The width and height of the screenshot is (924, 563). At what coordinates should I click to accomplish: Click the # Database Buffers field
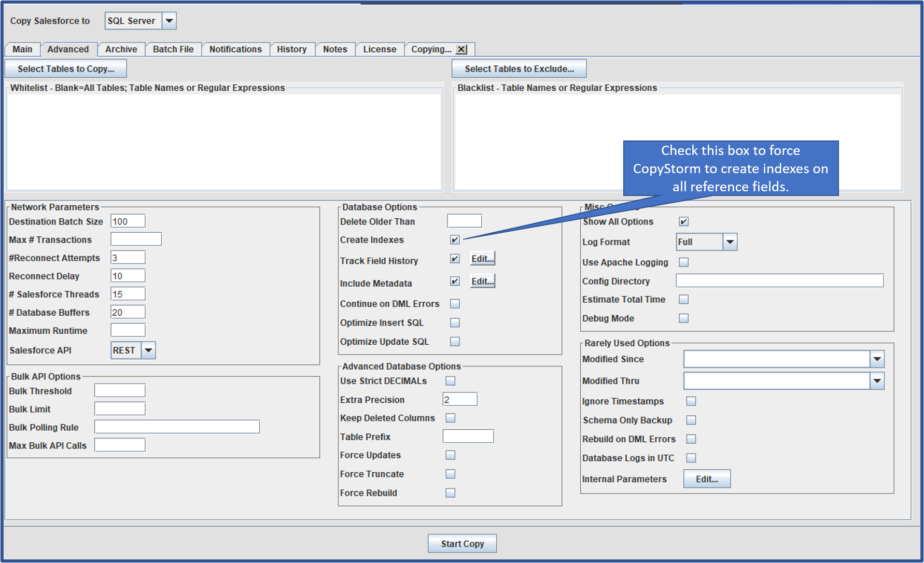point(128,312)
